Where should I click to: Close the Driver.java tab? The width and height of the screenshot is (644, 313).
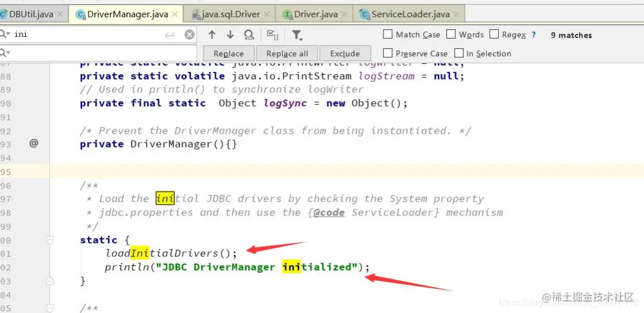pos(344,14)
